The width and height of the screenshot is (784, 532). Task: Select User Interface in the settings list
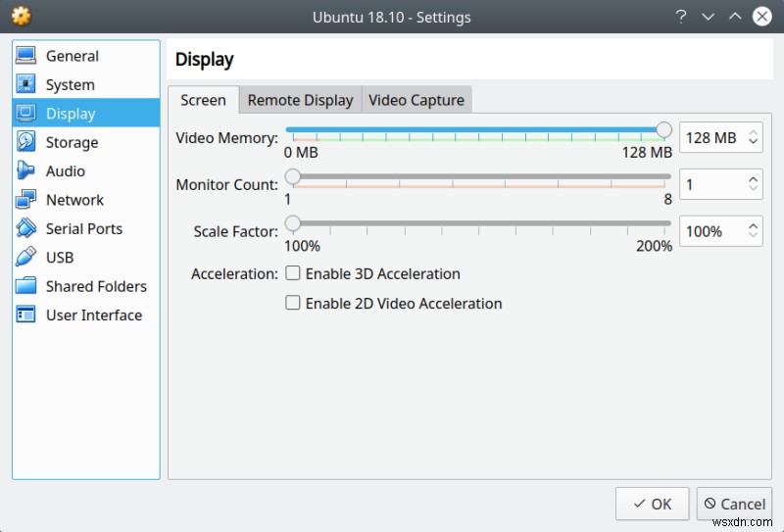pyautogui.click(x=86, y=314)
